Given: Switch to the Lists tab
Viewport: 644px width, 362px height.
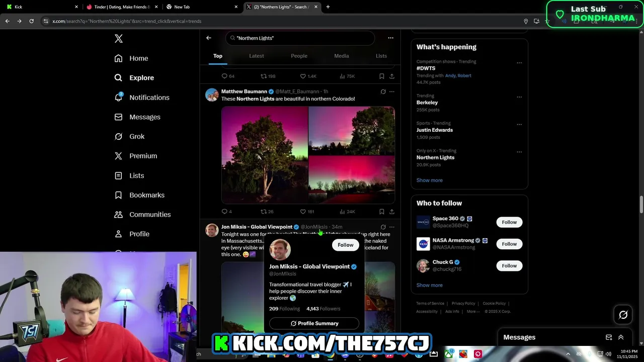Looking at the screenshot, I should click(x=381, y=56).
